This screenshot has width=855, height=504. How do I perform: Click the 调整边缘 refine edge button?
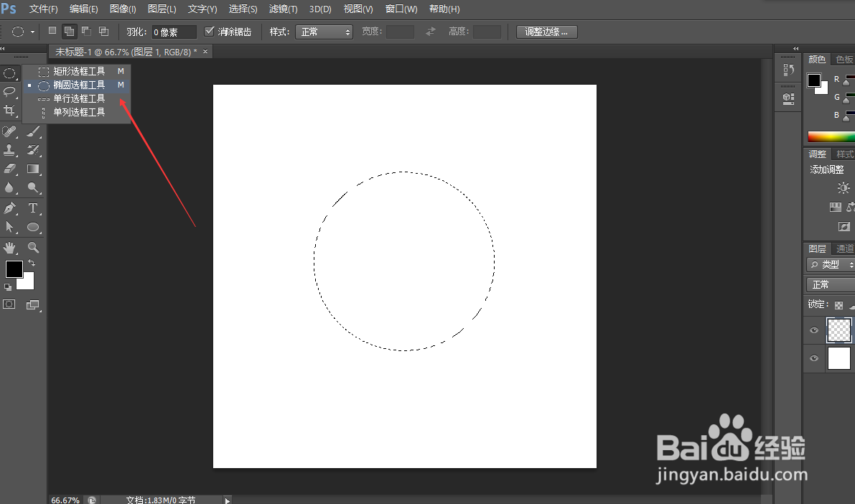(x=546, y=32)
